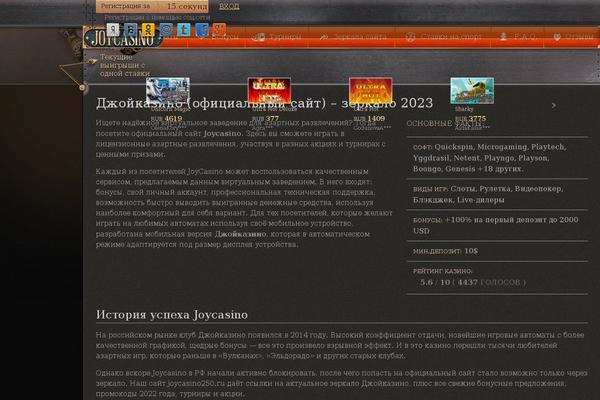Sign up with the Mail.ru @ icon
This screenshot has width=600, height=400.
click(x=166, y=29)
